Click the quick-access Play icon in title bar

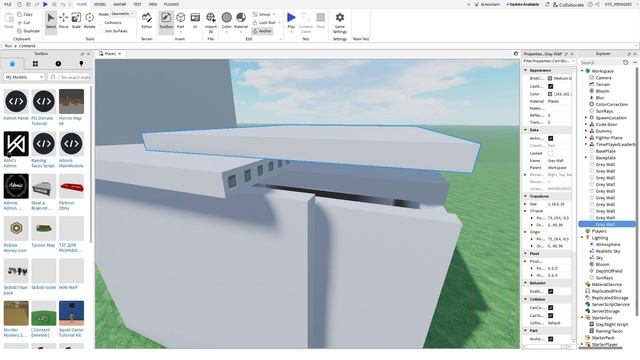[x=45, y=4]
